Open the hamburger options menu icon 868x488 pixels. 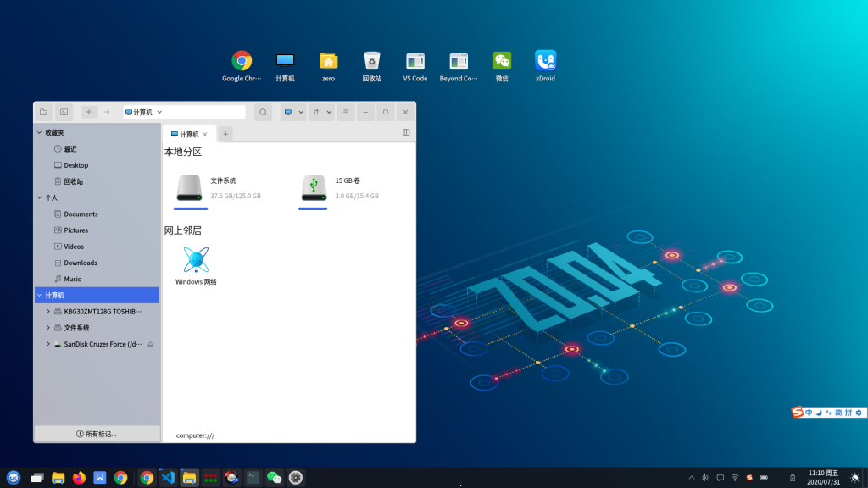pyautogui.click(x=345, y=112)
